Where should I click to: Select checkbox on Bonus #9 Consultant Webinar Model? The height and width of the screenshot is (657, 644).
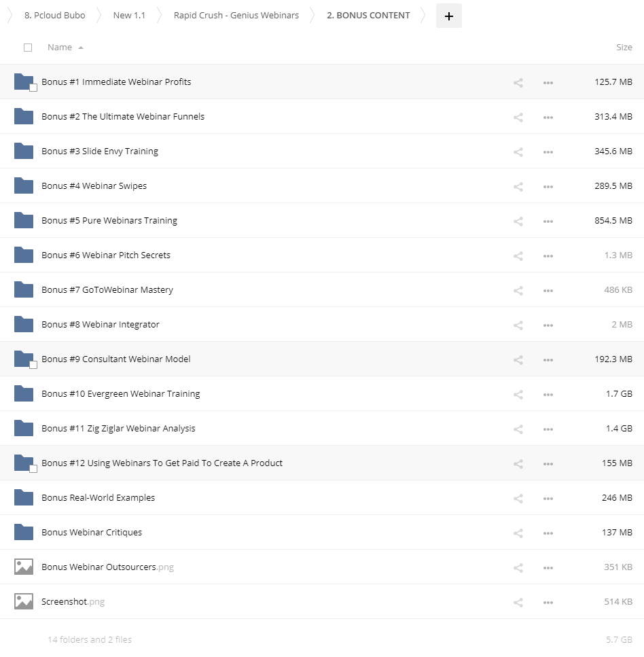(x=33, y=365)
